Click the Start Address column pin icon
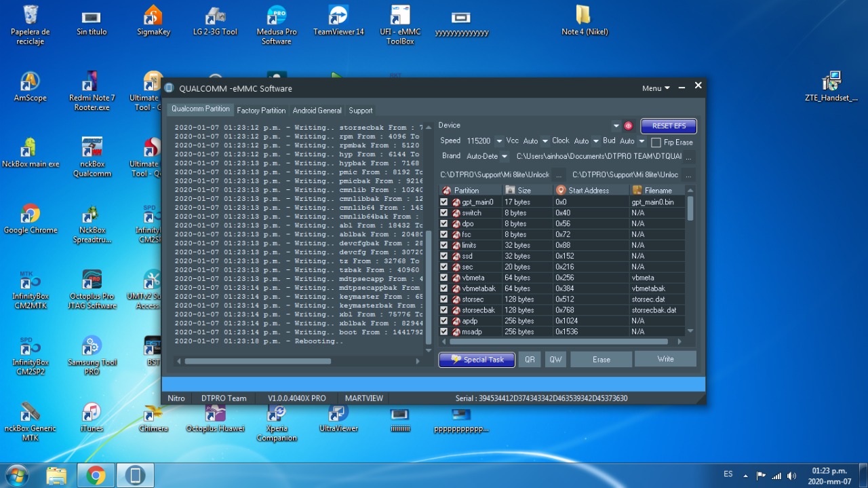868x488 pixels. coord(560,190)
